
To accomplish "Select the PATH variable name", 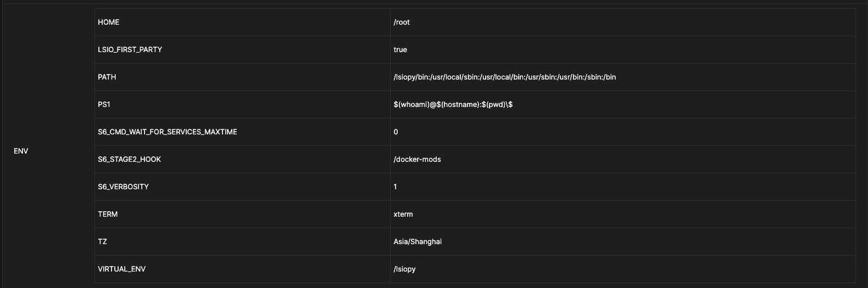I will (x=107, y=77).
